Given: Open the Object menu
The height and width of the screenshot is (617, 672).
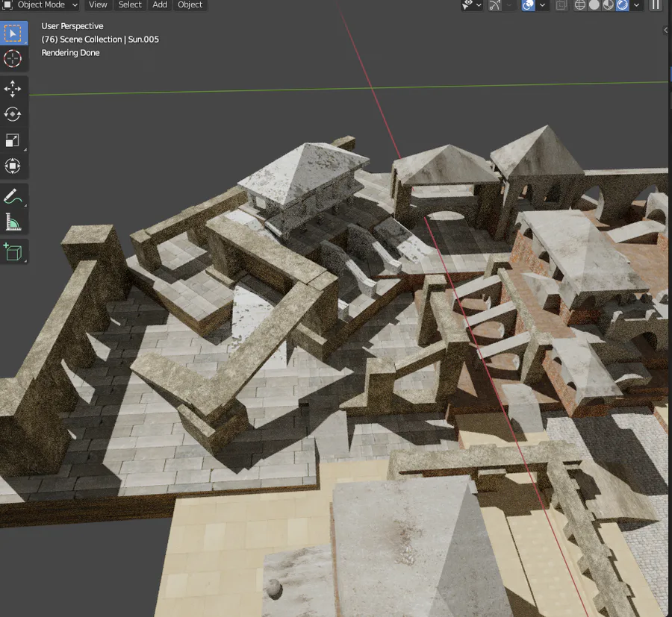Looking at the screenshot, I should coord(190,5).
